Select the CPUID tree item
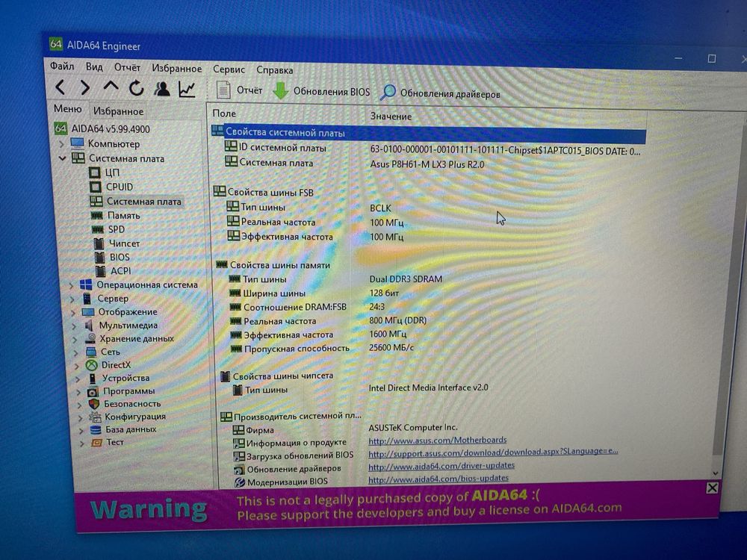Image resolution: width=747 pixels, height=560 pixels. coord(111,187)
